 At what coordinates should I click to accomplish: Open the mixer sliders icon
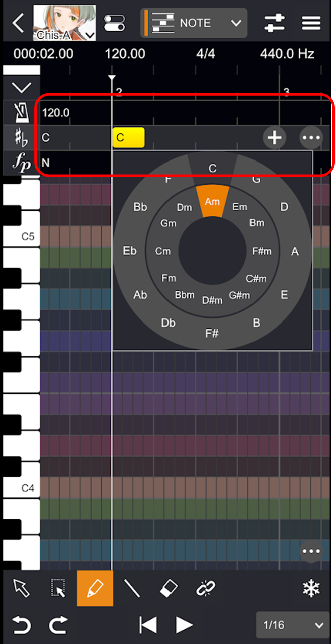(274, 23)
